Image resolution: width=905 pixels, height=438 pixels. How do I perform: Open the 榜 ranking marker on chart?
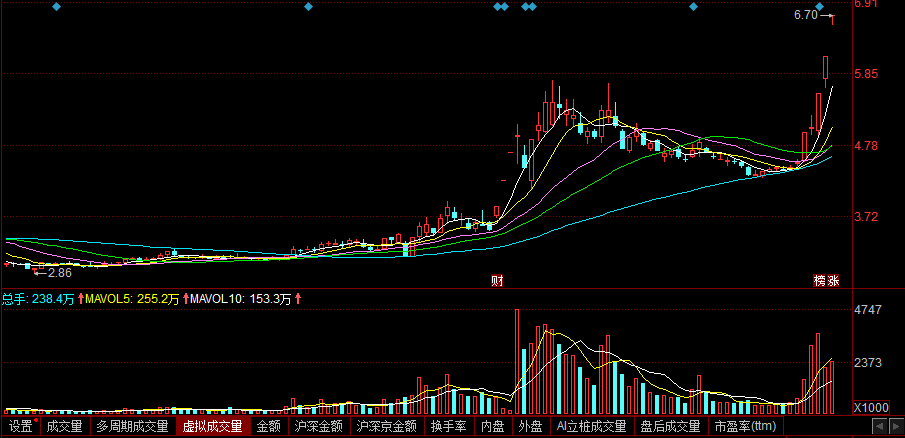[820, 281]
